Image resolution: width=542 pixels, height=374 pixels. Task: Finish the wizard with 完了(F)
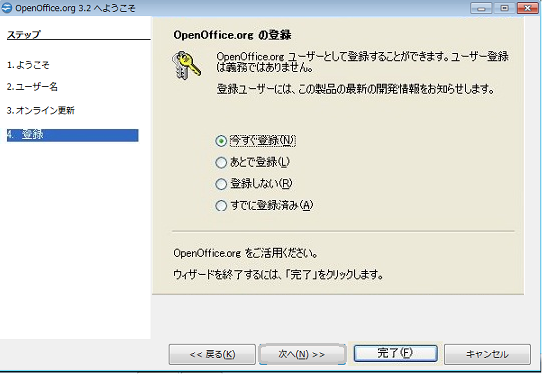[395, 353]
